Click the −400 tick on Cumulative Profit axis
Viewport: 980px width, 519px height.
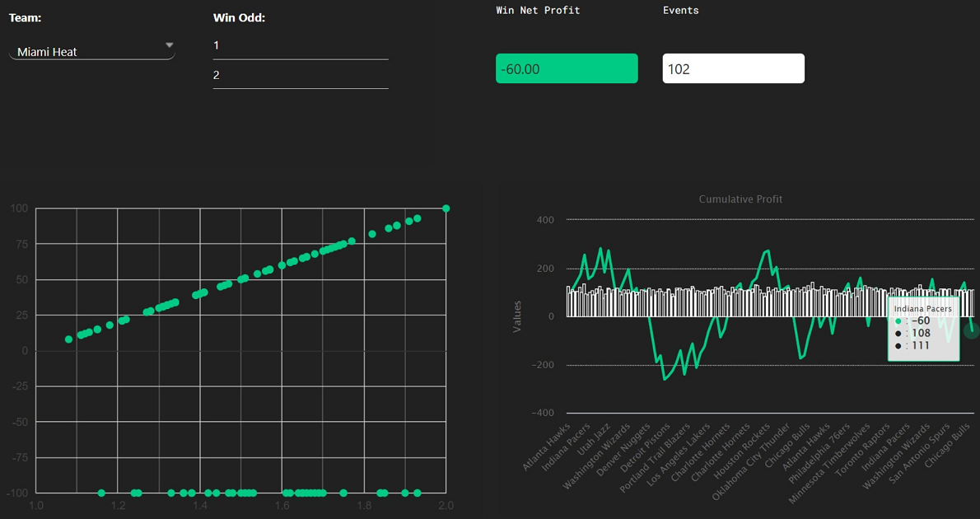(x=544, y=413)
